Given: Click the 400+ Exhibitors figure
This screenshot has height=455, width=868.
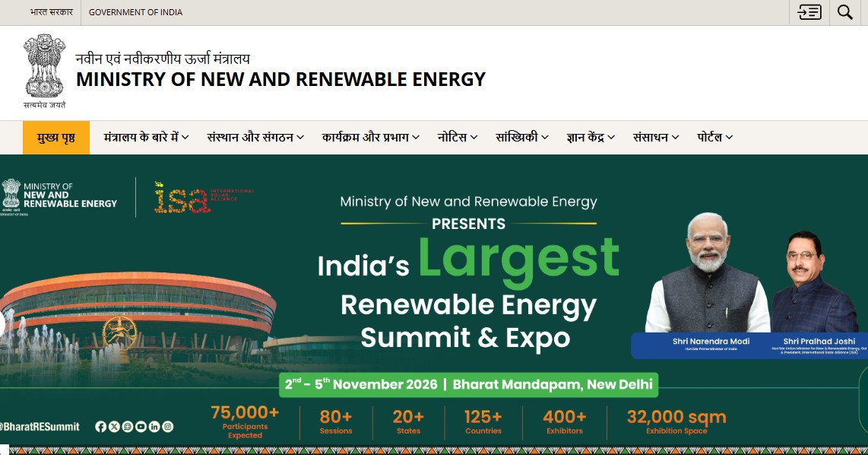Looking at the screenshot, I should pyautogui.click(x=565, y=422).
